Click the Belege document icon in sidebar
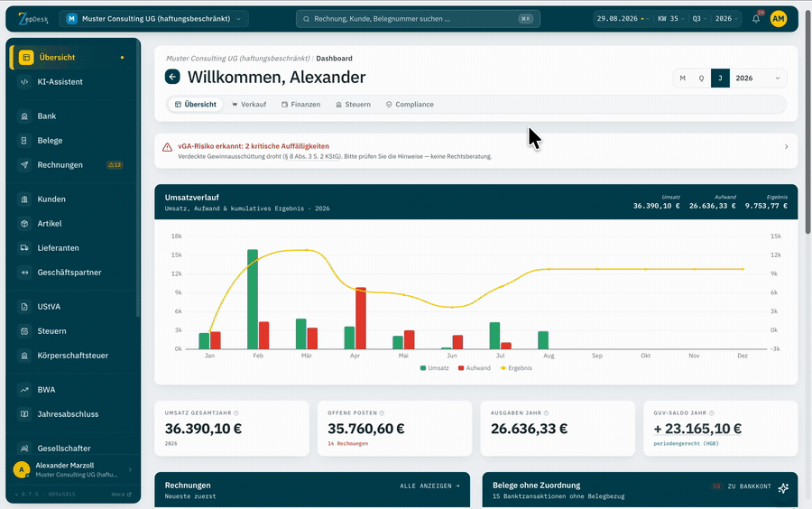Image resolution: width=812 pixels, height=509 pixels. click(24, 140)
